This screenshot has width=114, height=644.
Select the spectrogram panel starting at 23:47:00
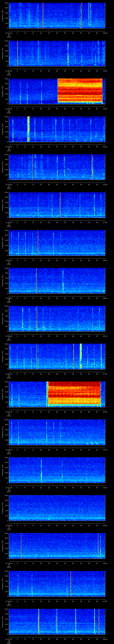coord(57,622)
